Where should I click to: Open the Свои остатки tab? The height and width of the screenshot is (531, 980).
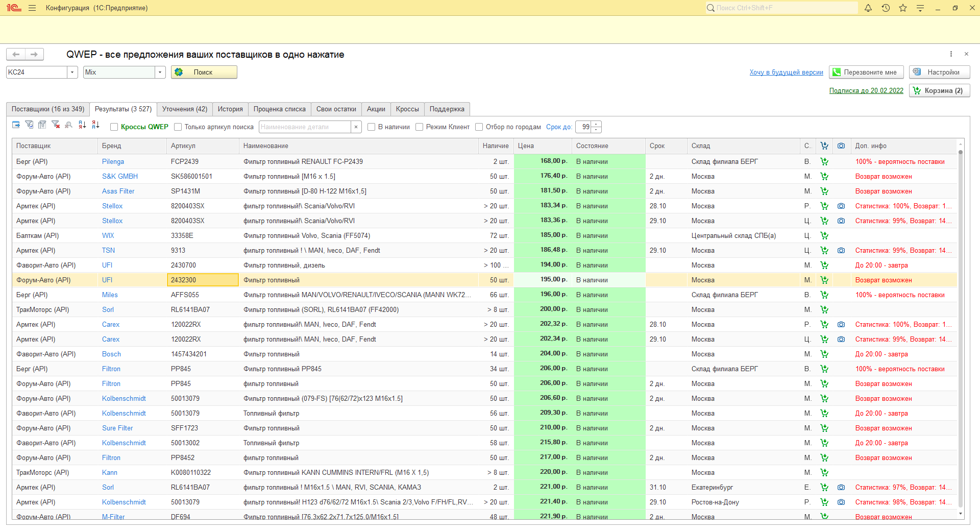pyautogui.click(x=336, y=109)
